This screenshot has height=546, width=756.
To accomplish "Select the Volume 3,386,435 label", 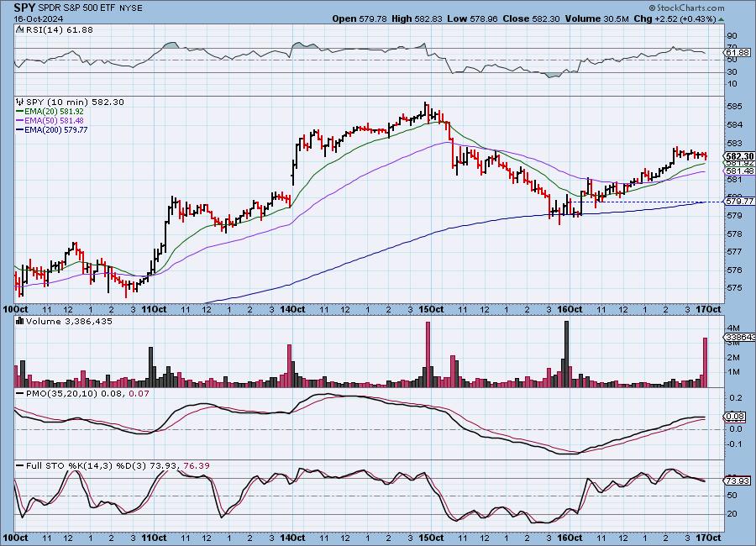I will [x=69, y=321].
